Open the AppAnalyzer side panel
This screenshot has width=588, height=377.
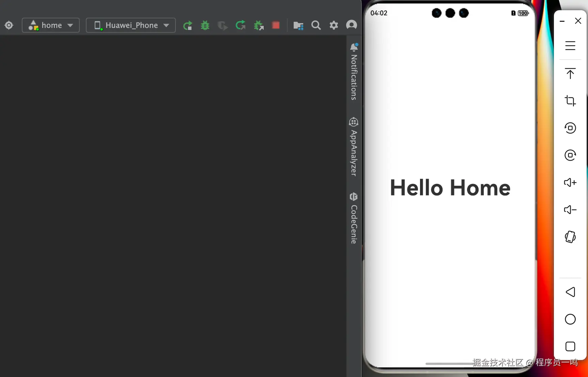[354, 147]
